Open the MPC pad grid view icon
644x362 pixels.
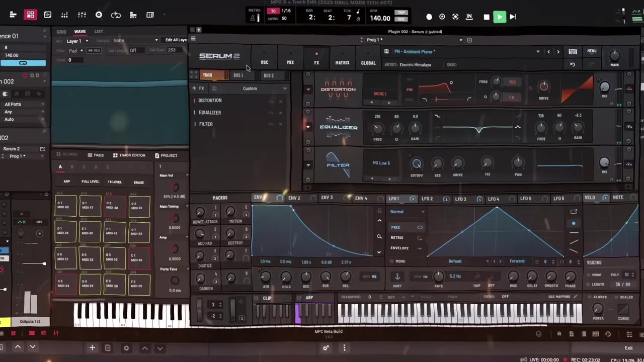[30, 15]
